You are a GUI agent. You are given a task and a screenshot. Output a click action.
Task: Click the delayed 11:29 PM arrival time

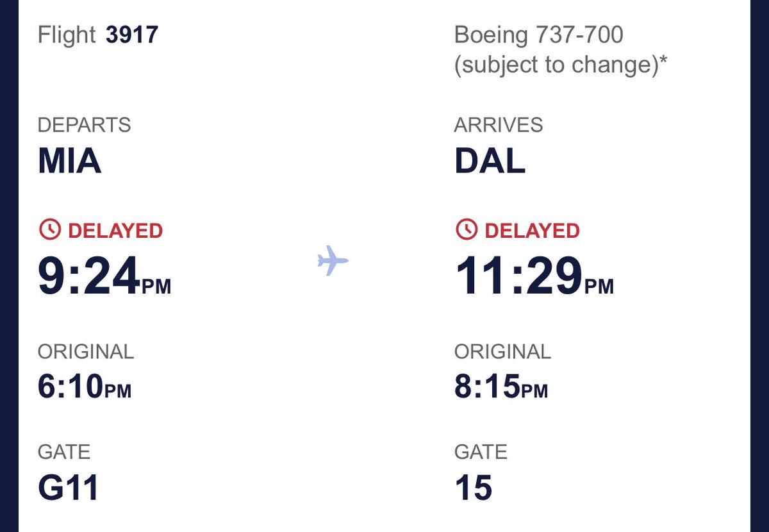(534, 276)
